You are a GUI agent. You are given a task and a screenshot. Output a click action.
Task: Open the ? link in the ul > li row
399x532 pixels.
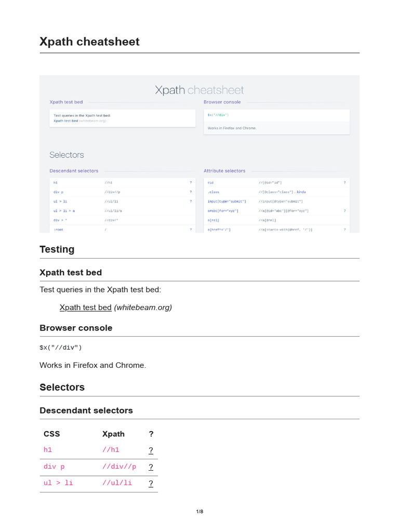coord(151,483)
